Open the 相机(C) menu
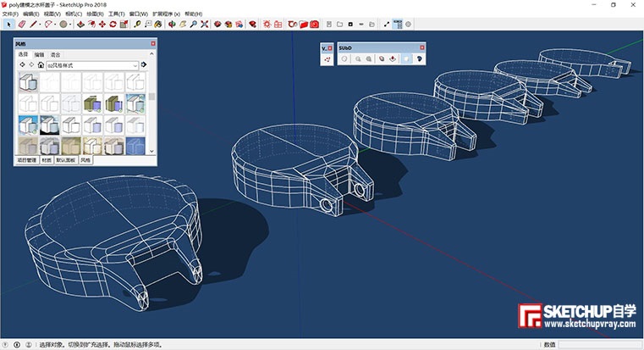Screen dimensions: 644x350 [74, 14]
